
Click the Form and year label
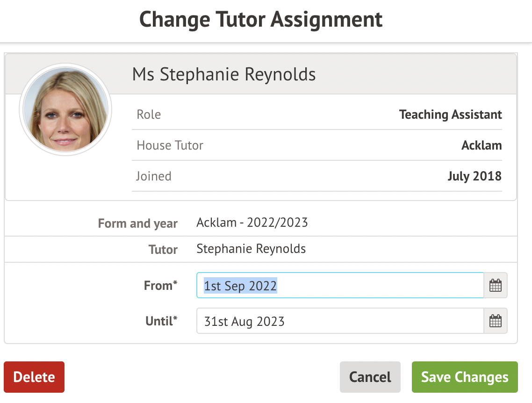click(137, 223)
